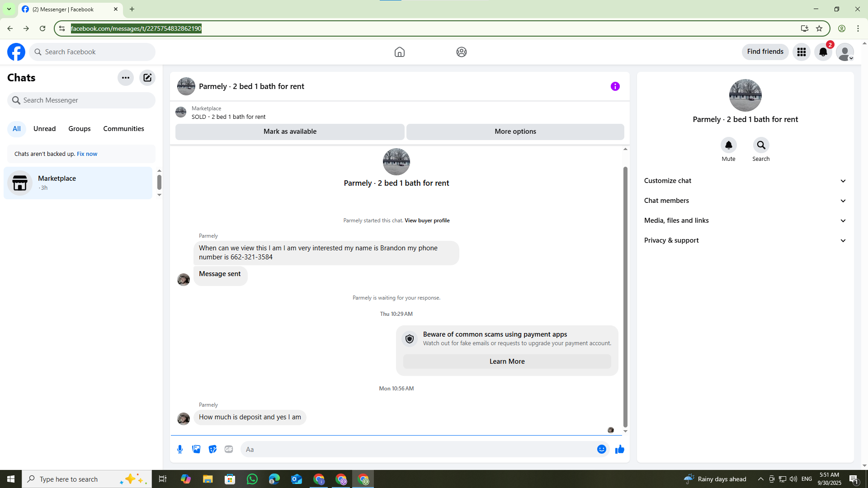Click the chat list scrollbar
868x488 pixels.
click(x=159, y=182)
